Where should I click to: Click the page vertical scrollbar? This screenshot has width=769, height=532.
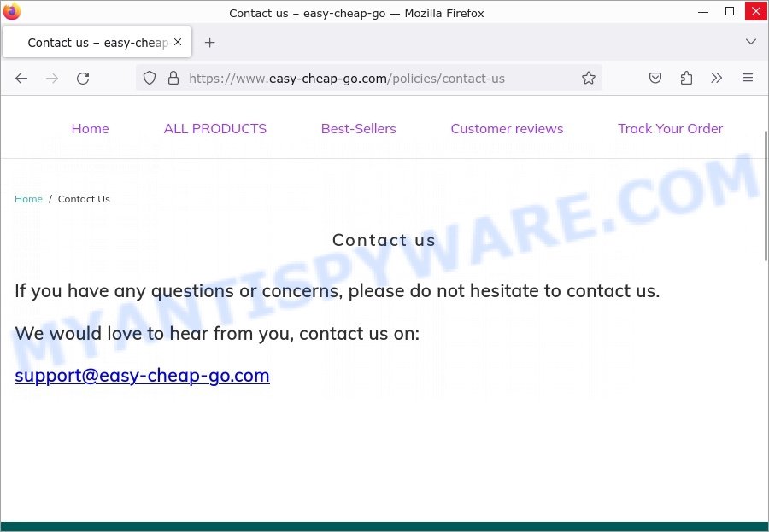tap(766, 196)
